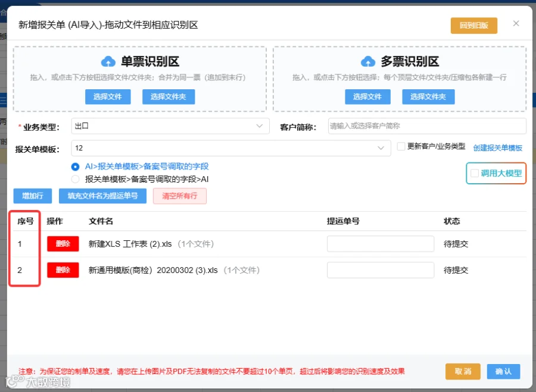Delete the 新建XLS 工作表 (2).xls row

tap(63, 244)
